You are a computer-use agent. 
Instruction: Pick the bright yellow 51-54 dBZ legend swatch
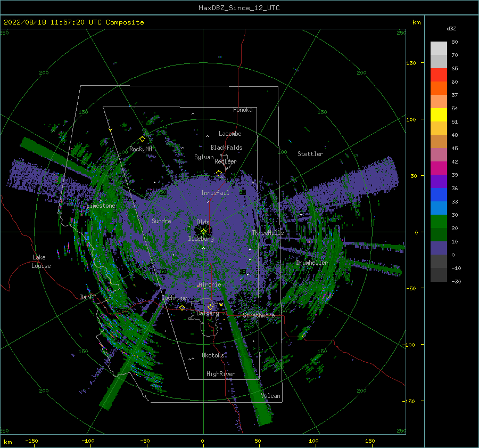coord(439,115)
